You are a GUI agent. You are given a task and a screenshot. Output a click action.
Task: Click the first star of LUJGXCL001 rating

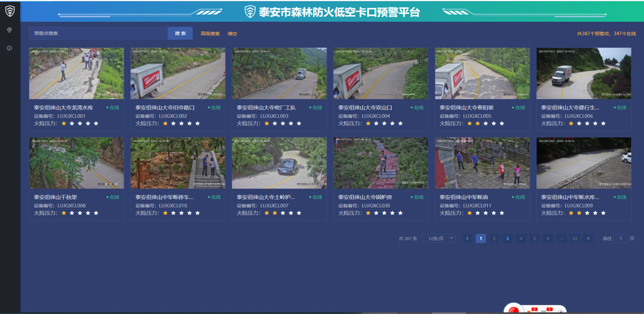(64, 123)
